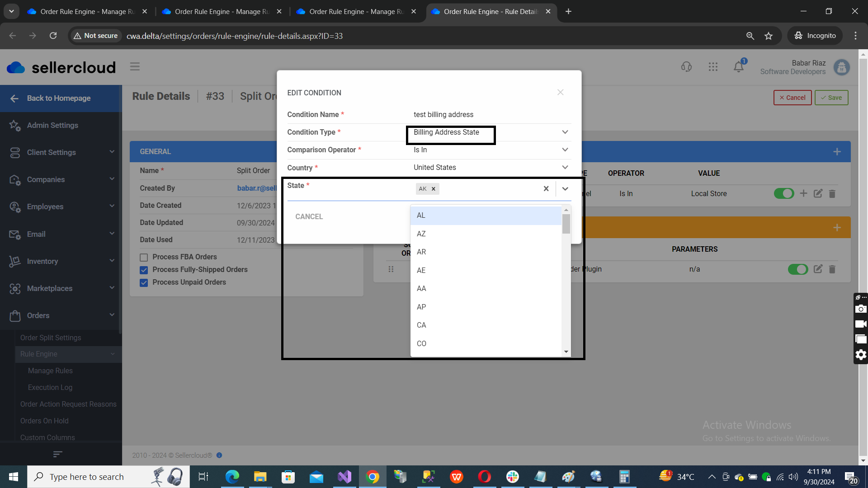Viewport: 868px width, 488px height.
Task: Clear all selected states with X
Action: [x=546, y=189]
